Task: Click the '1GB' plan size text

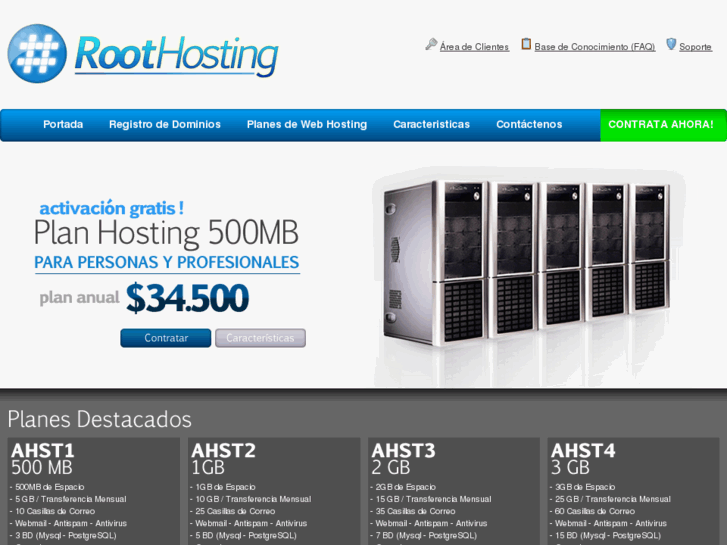Action: pyautogui.click(x=208, y=468)
